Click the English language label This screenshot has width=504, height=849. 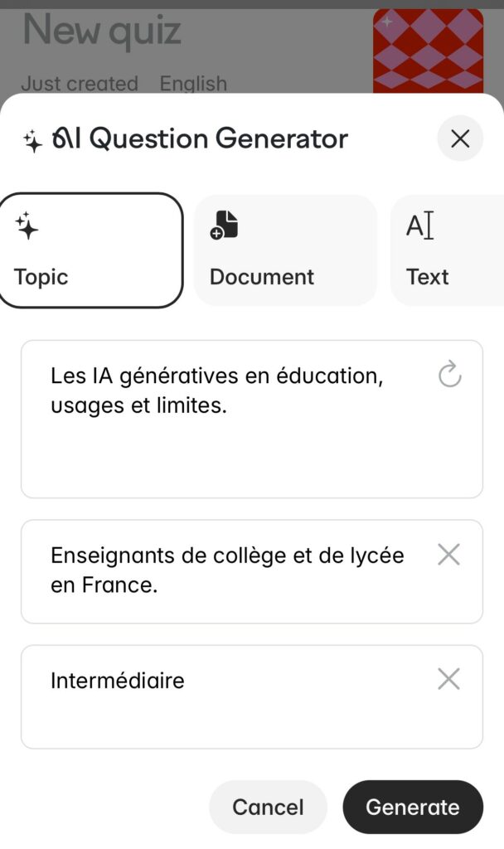pos(193,84)
